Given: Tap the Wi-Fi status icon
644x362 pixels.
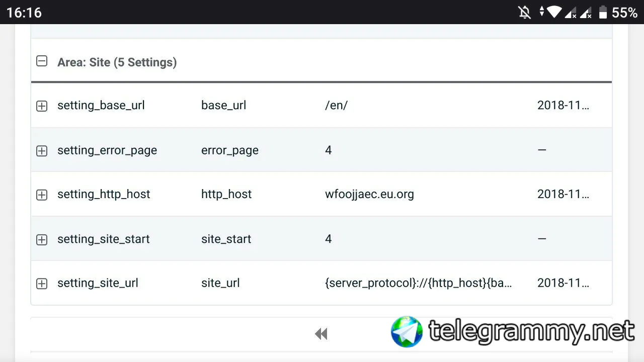Looking at the screenshot, I should [554, 12].
